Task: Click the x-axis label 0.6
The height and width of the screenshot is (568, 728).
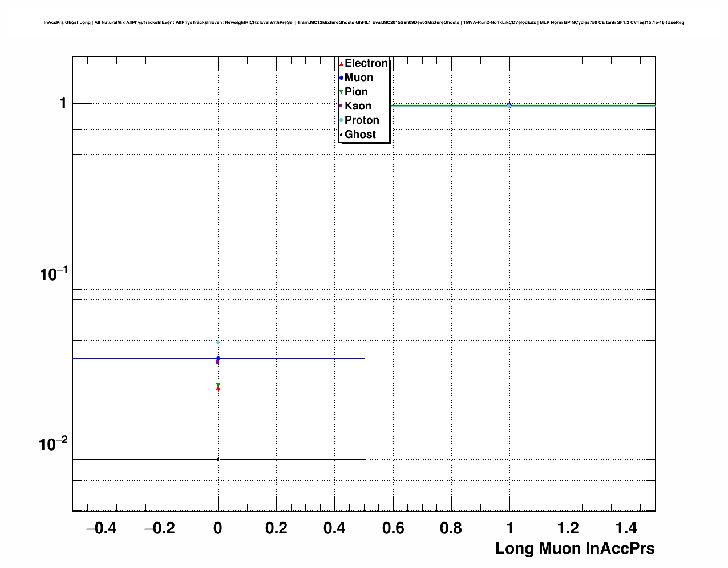Action: 393,528
